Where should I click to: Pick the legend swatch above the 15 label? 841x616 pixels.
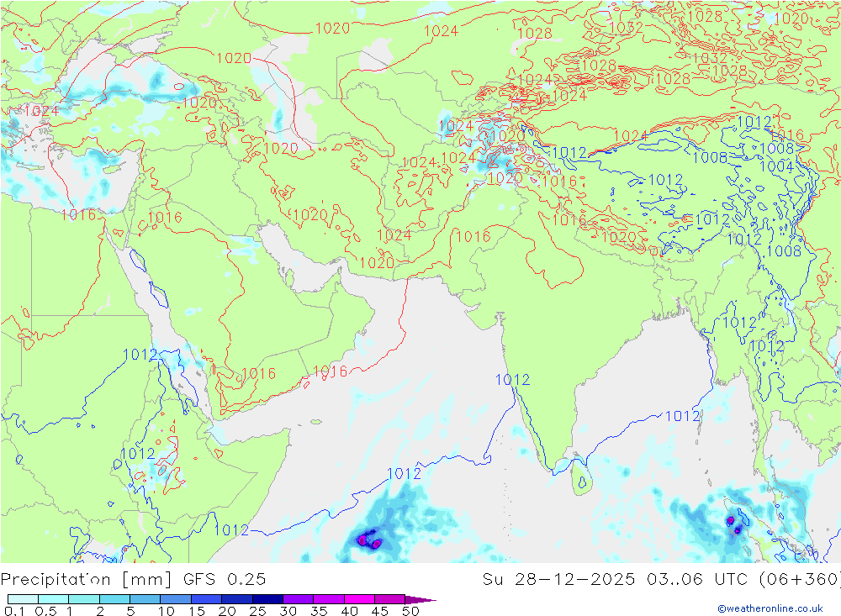(x=206, y=599)
